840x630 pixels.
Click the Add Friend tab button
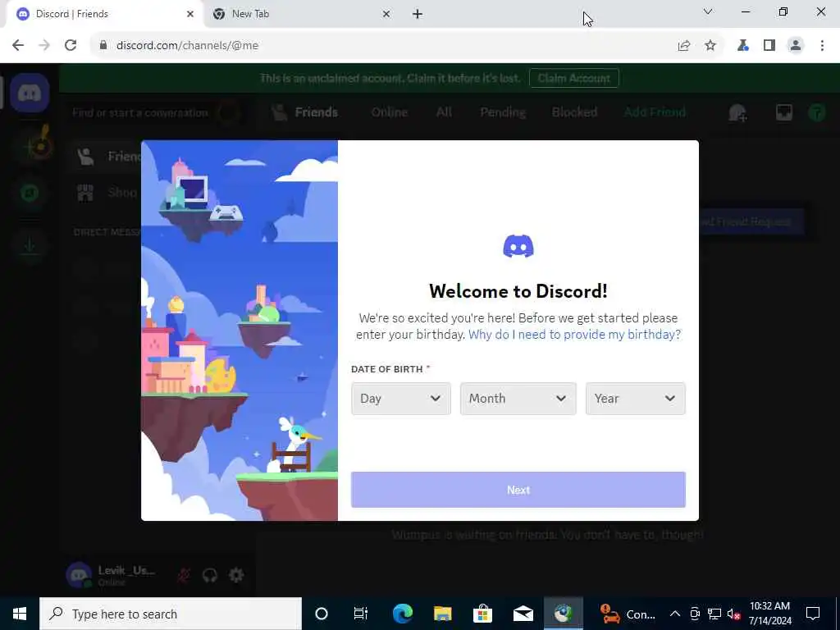pyautogui.click(x=655, y=112)
